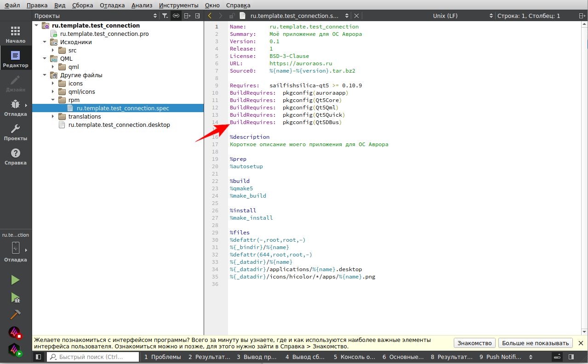Click the green Run button
Image resolution: width=588 pixels, height=364 pixels.
coord(15,280)
